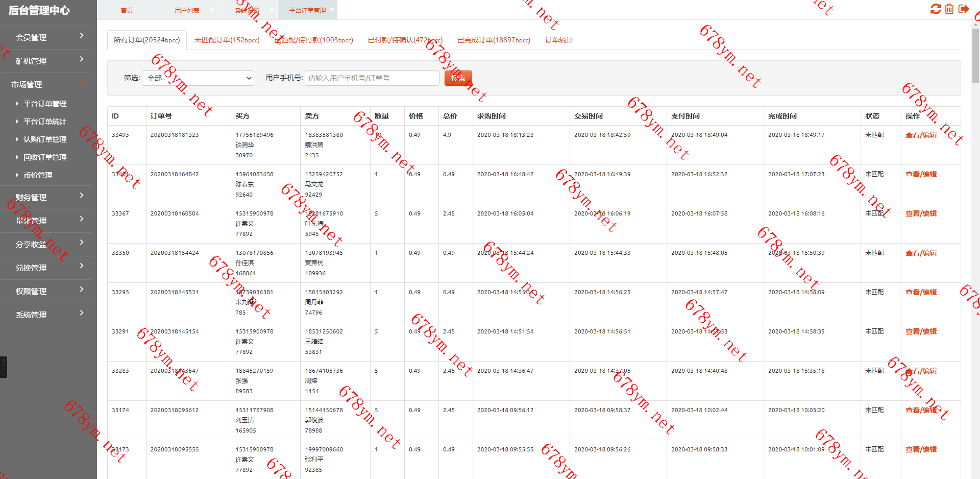Viewport: 980px width, 479px height.
Task: Expand the 分享收益 sidebar menu
Action: (x=46, y=244)
